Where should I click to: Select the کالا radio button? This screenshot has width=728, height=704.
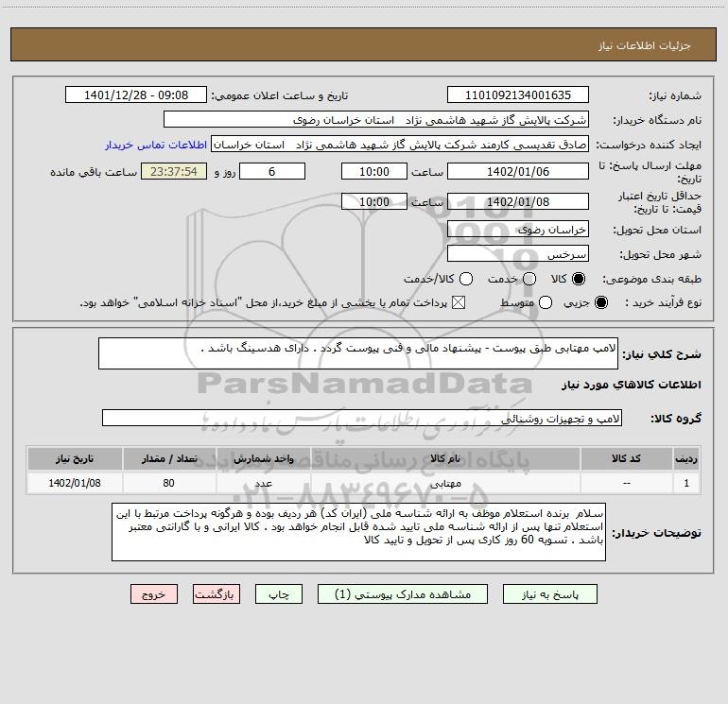coord(579,279)
